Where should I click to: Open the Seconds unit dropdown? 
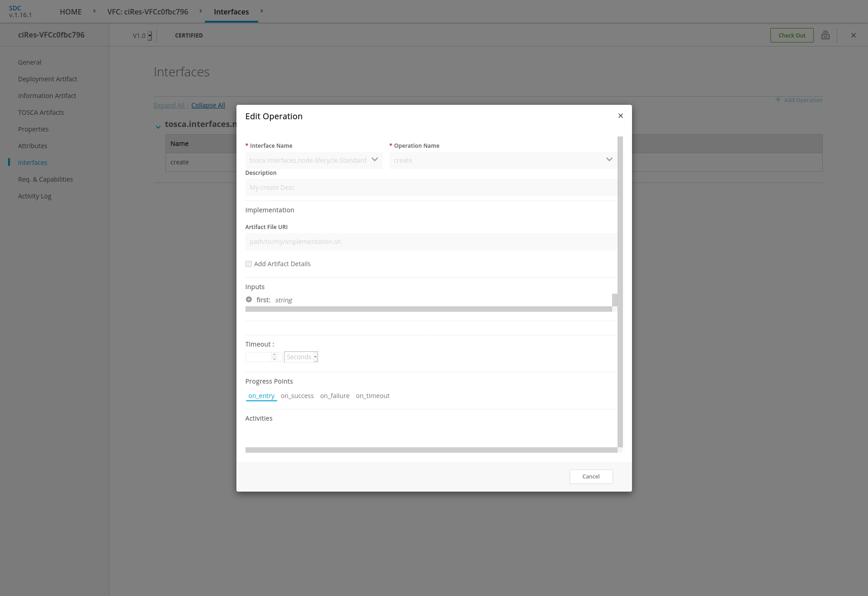pyautogui.click(x=301, y=357)
